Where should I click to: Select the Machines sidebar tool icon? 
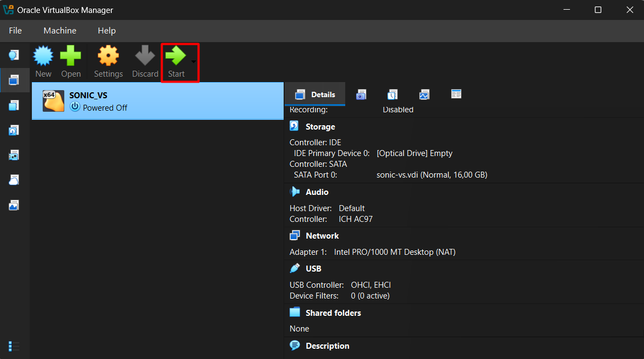[x=14, y=80]
